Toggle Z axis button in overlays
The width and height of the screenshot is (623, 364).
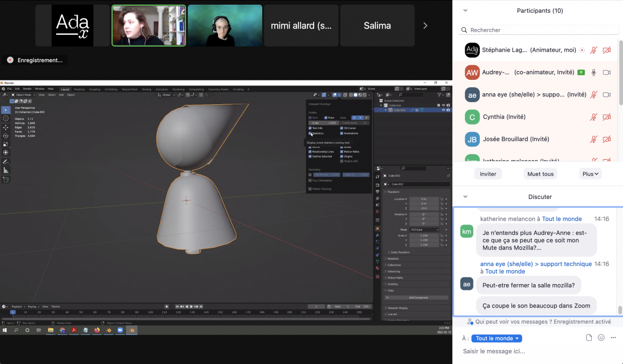point(367,118)
